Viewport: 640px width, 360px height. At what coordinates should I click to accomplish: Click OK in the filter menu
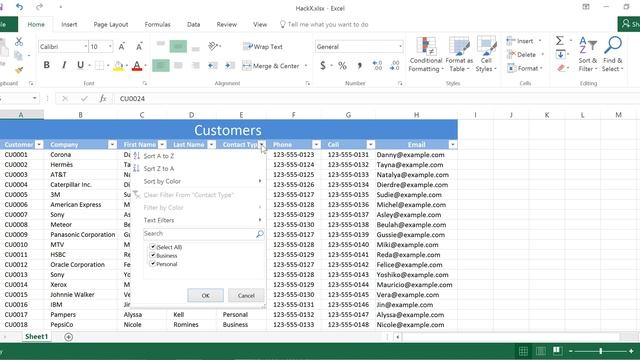[x=205, y=296]
